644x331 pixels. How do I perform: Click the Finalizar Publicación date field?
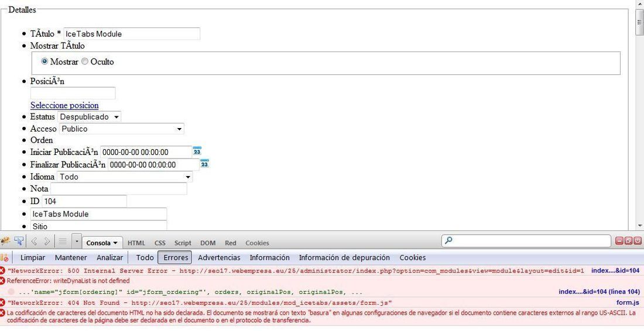coord(153,165)
